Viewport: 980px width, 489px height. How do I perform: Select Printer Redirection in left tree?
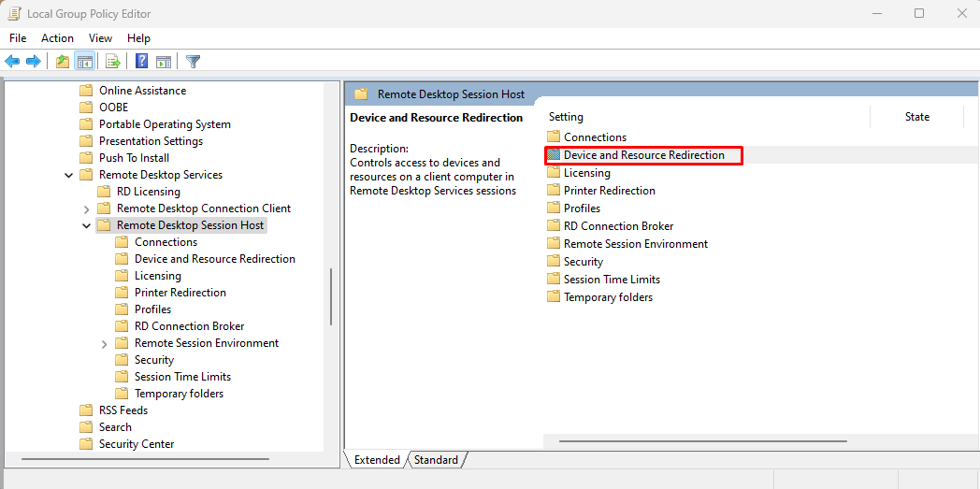tap(180, 293)
